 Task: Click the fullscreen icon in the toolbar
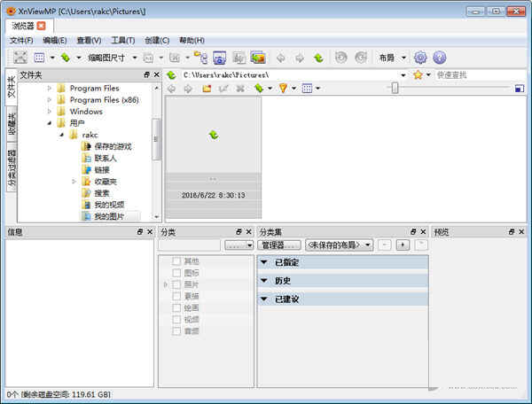(20, 58)
